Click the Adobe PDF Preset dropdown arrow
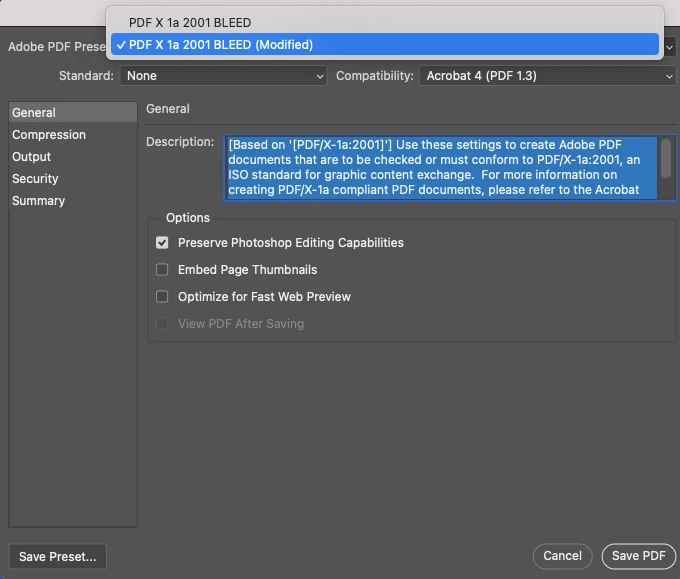This screenshot has width=680, height=579. [x=670, y=47]
